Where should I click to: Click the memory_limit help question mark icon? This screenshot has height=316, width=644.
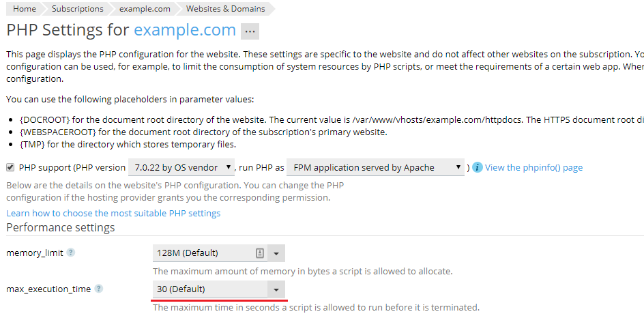71,253
